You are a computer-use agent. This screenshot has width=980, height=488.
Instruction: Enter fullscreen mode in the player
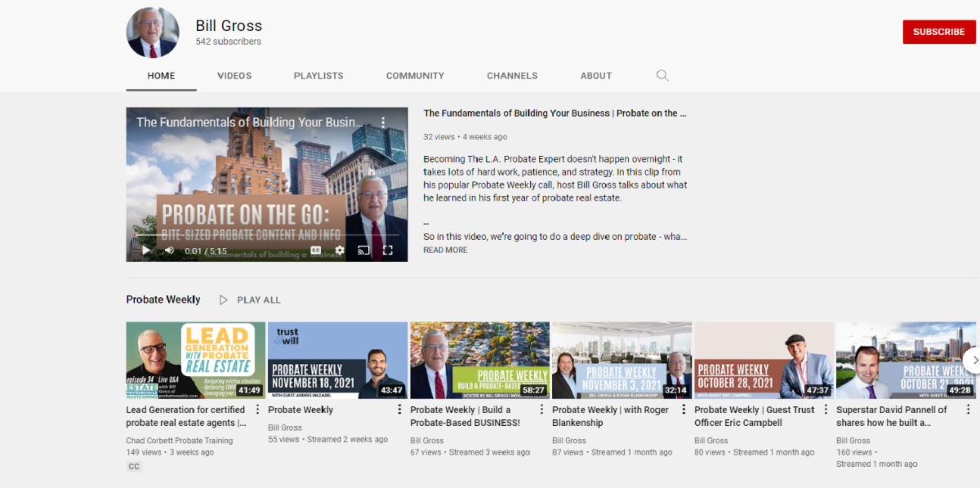click(388, 251)
